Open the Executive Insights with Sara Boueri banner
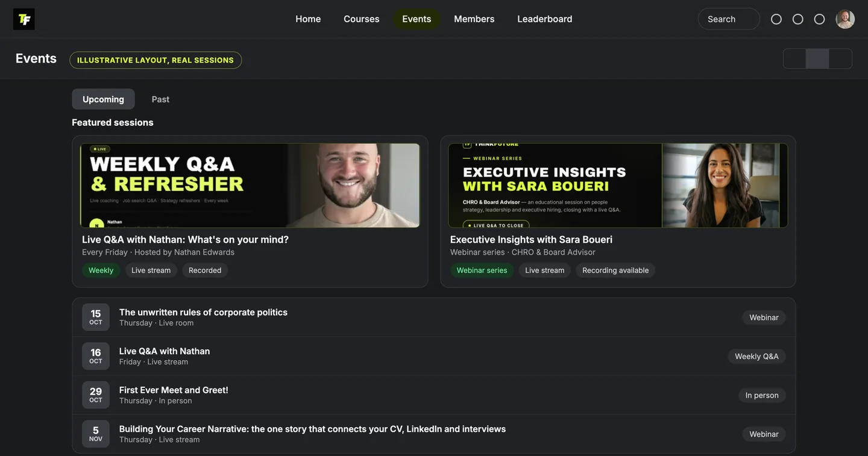The image size is (868, 456). click(x=618, y=186)
